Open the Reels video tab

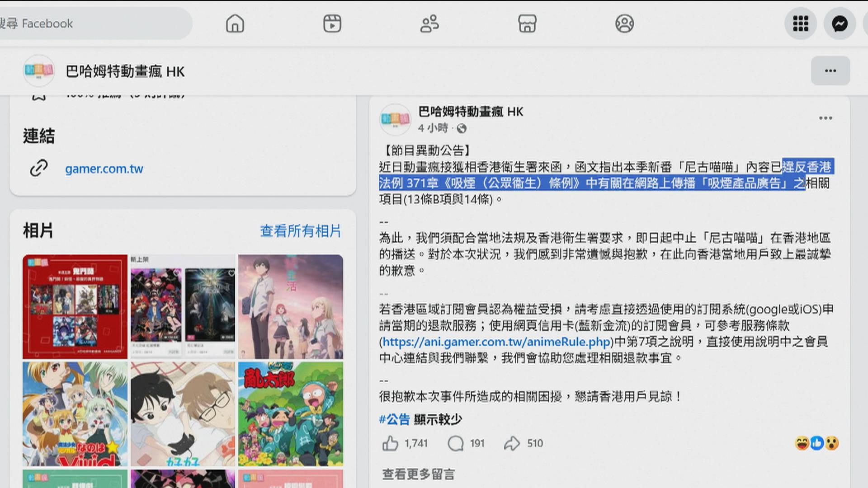(332, 23)
